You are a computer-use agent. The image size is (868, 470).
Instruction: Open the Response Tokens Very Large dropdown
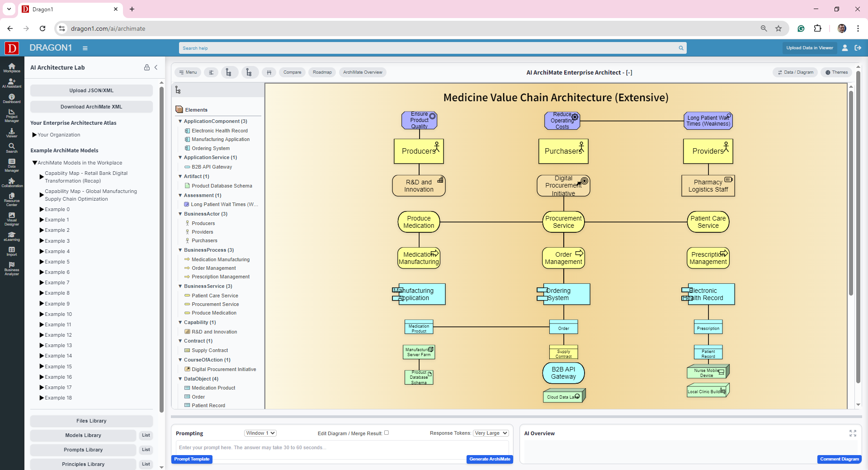pyautogui.click(x=491, y=433)
